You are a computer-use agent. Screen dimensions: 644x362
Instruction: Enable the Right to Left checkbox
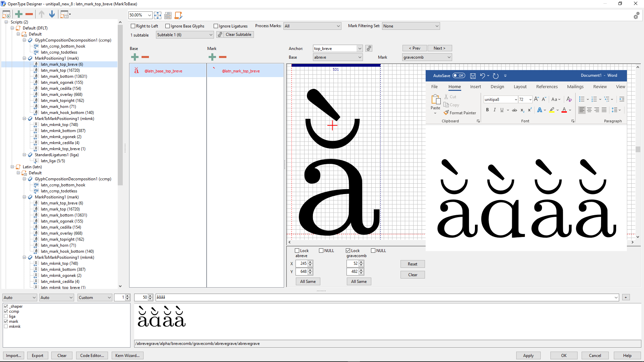click(133, 26)
